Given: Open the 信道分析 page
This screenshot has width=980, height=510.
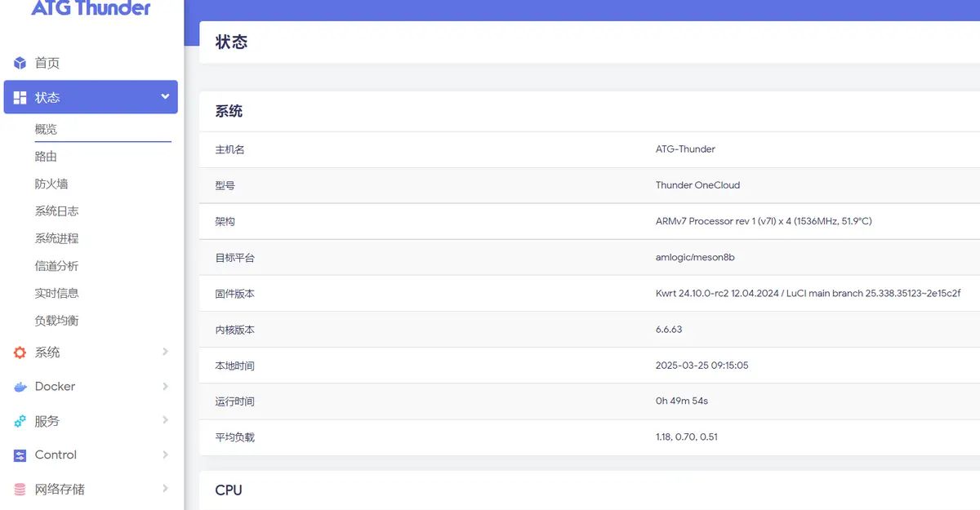Looking at the screenshot, I should pos(56,266).
